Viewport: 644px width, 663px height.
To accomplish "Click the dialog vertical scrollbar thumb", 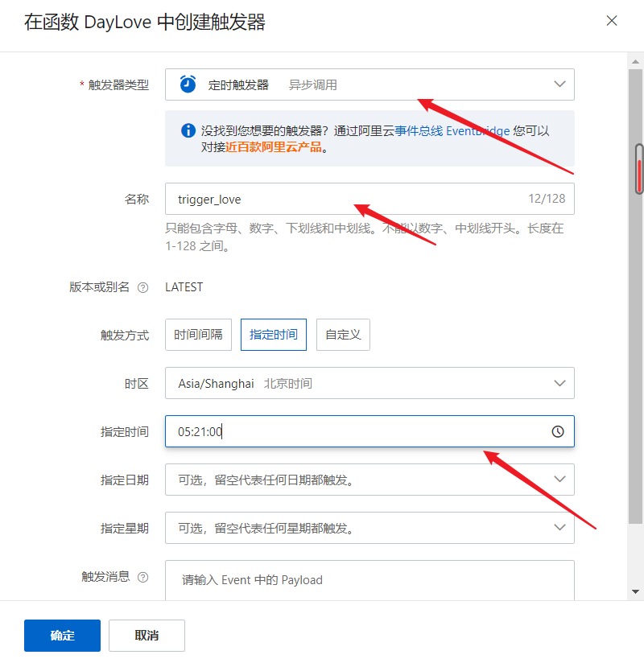I will [635, 296].
